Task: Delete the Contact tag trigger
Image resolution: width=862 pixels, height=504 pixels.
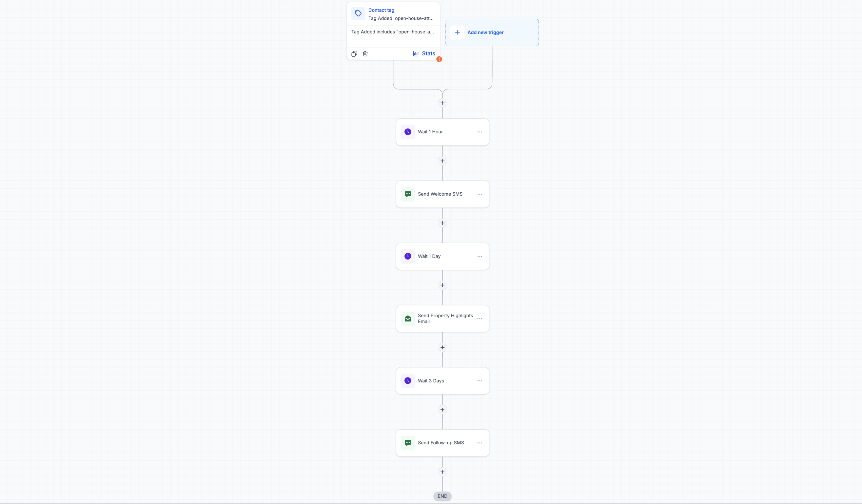Action: (365, 54)
